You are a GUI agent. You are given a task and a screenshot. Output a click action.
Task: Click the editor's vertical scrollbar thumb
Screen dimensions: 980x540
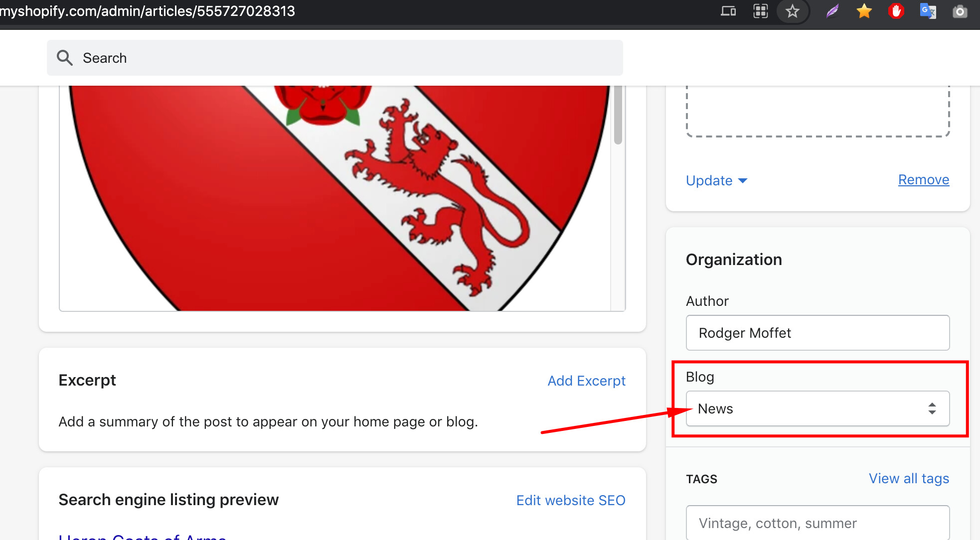coord(618,115)
